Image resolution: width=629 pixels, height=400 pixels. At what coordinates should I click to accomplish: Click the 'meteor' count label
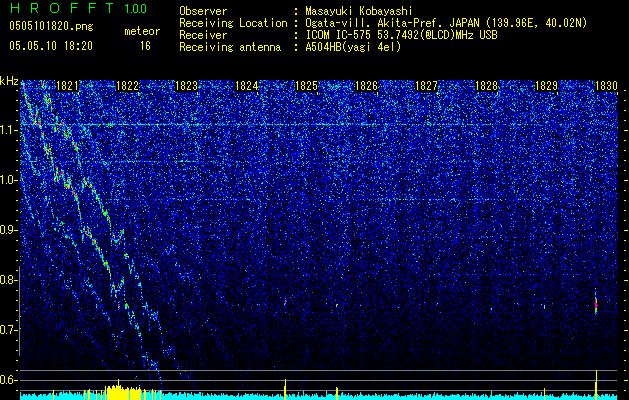tap(142, 31)
